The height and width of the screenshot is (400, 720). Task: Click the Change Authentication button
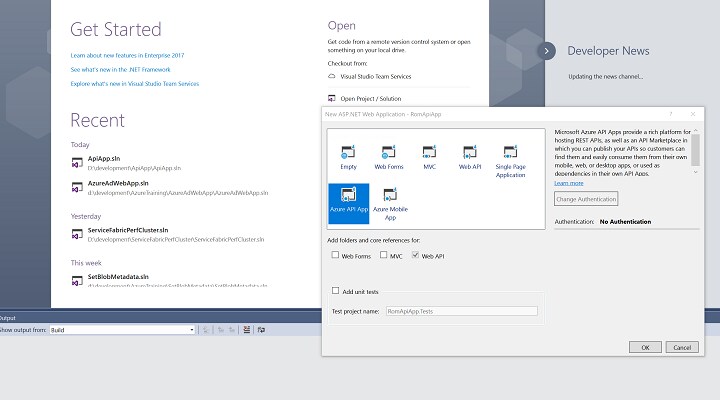586,199
